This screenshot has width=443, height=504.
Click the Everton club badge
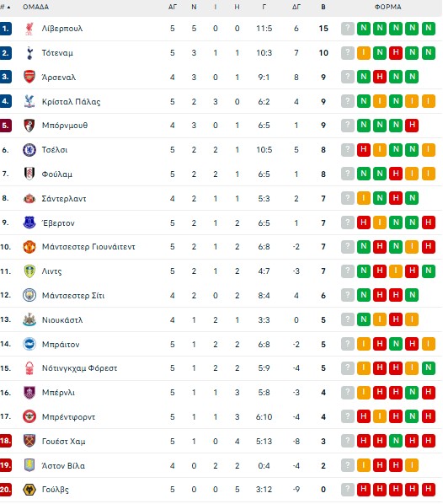[29, 223]
